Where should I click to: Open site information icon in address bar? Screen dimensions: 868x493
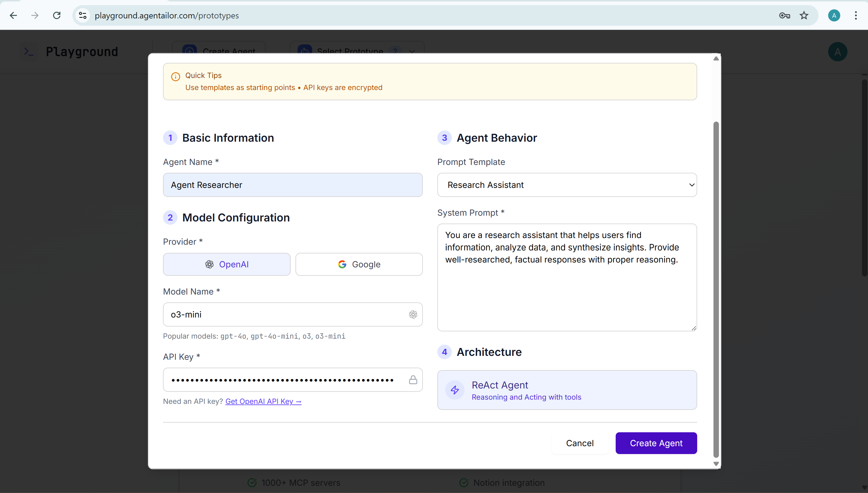[83, 16]
